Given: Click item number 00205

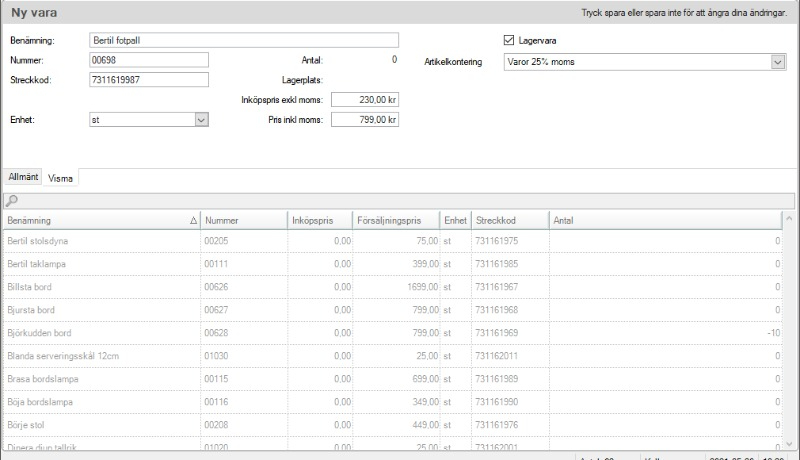Looking at the screenshot, I should [x=216, y=241].
